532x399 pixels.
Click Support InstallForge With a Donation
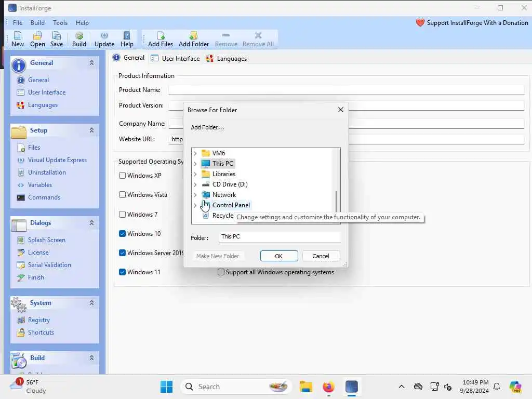click(477, 23)
